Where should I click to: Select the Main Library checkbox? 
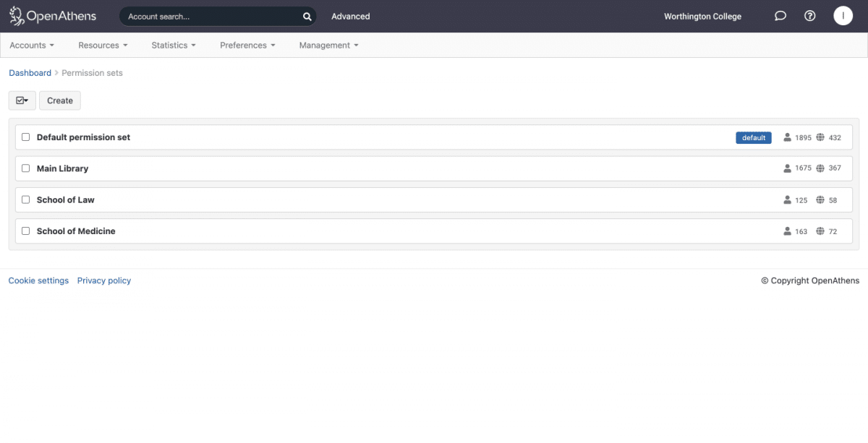(x=26, y=168)
